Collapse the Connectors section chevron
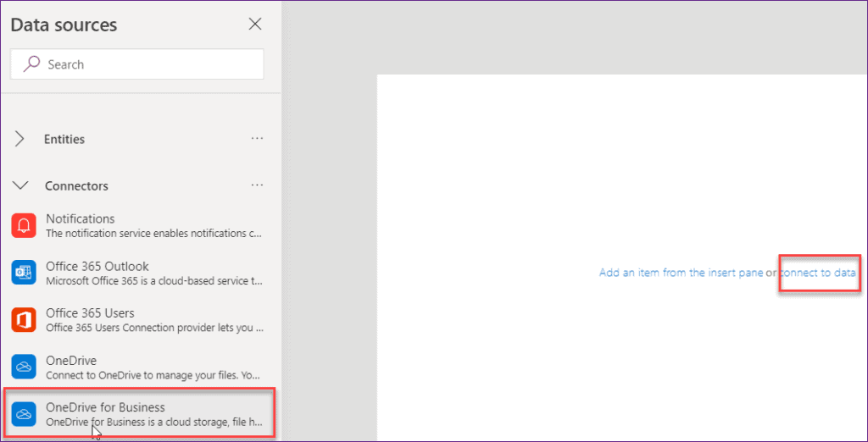This screenshot has width=868, height=442. pyautogui.click(x=20, y=185)
